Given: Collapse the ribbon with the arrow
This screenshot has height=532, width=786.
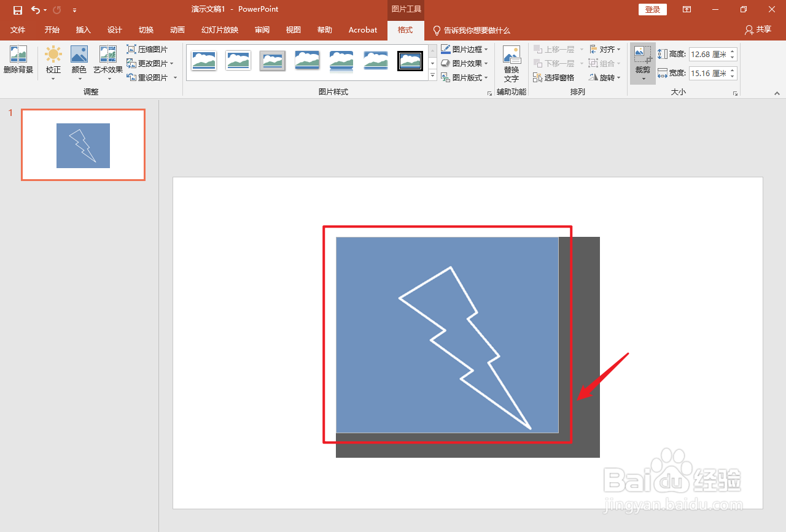Looking at the screenshot, I should click(x=777, y=93).
